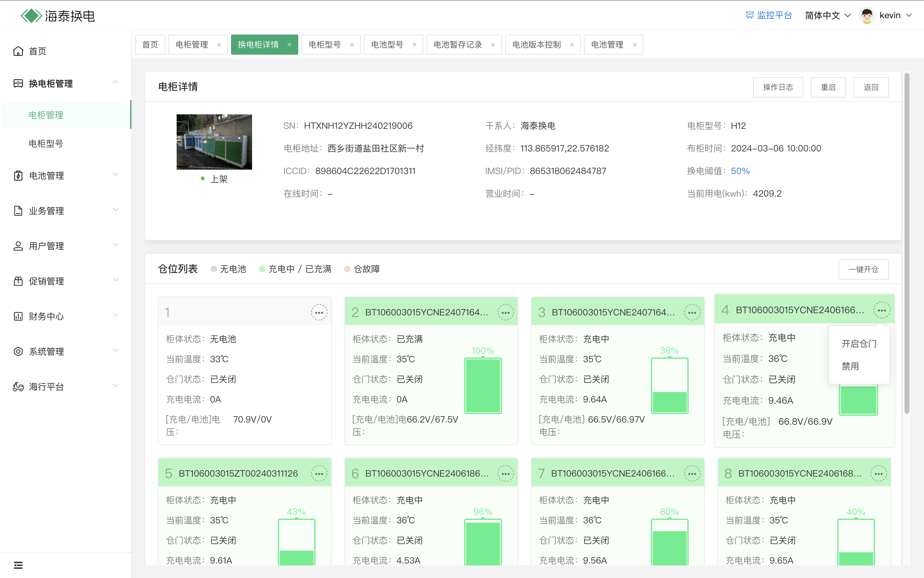924x578 pixels.
Task: Open the 操作日志 operation log
Action: tap(778, 87)
